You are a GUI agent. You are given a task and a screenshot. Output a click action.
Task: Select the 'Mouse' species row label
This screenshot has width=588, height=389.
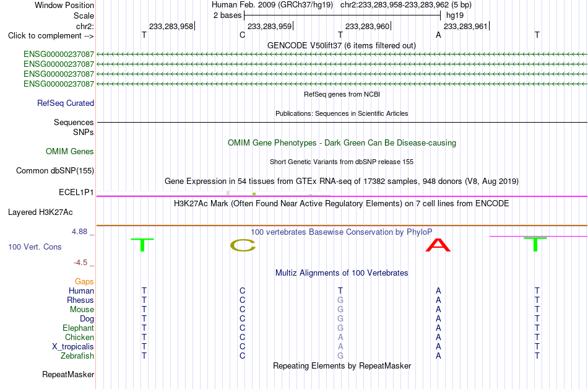[82, 310]
